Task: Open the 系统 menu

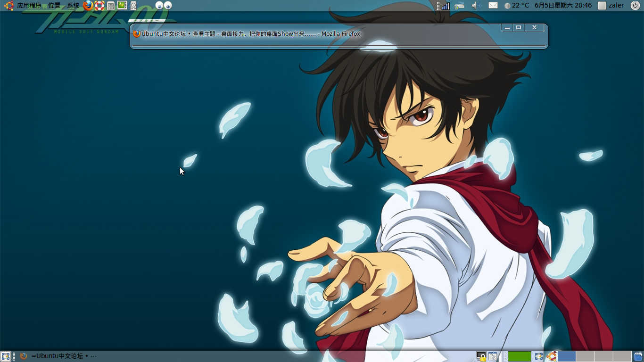Action: pyautogui.click(x=73, y=6)
